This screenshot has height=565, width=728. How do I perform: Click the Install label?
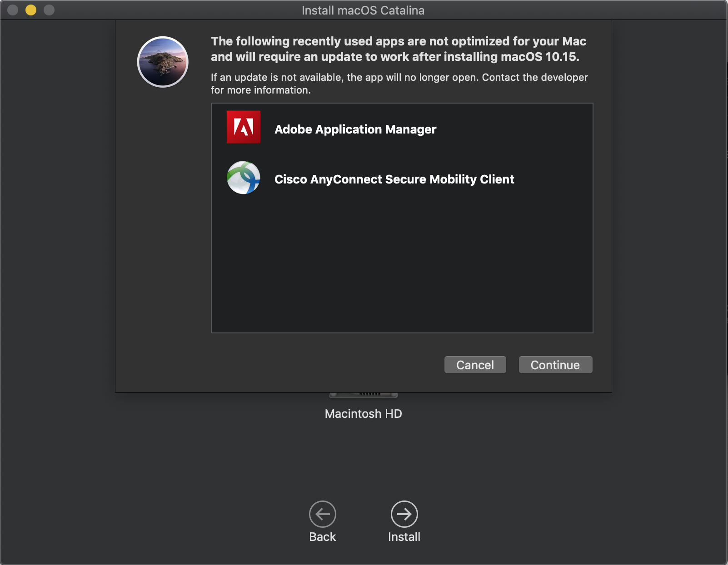coord(404,537)
